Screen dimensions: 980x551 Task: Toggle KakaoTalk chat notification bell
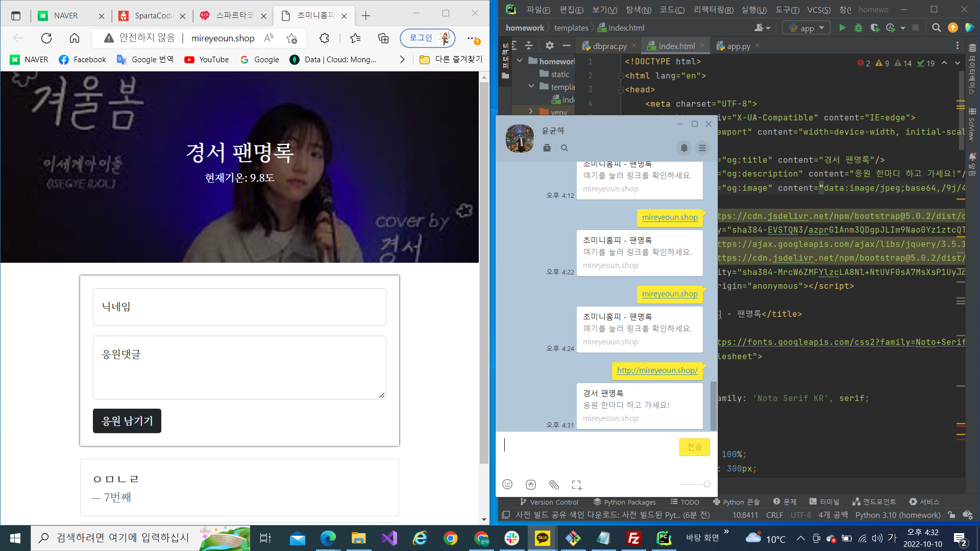[x=684, y=148]
